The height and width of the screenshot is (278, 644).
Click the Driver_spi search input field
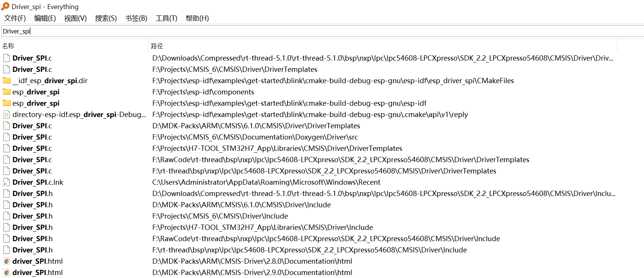tap(323, 31)
